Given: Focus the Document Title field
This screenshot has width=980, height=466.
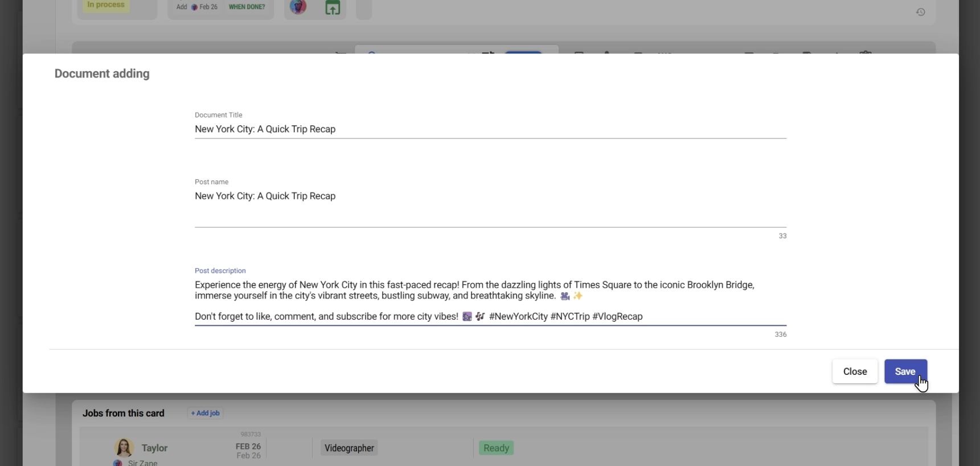Looking at the screenshot, I should tap(490, 129).
